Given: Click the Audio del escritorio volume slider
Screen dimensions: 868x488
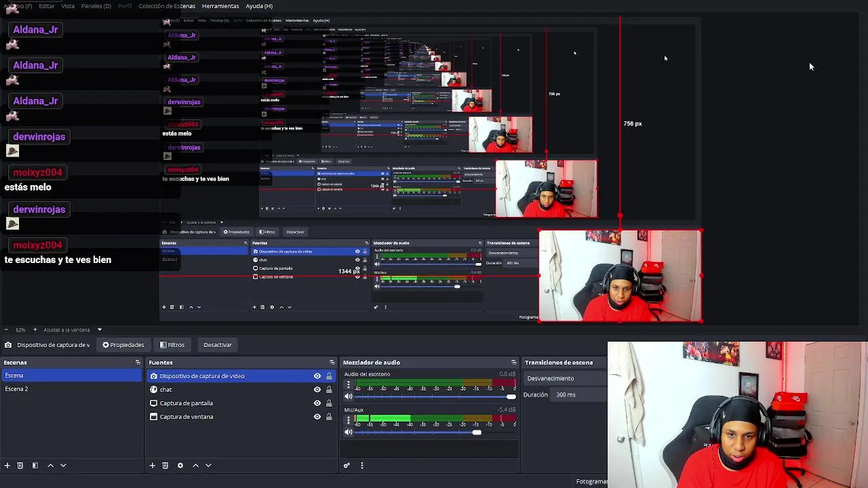Looking at the screenshot, I should point(435,396).
